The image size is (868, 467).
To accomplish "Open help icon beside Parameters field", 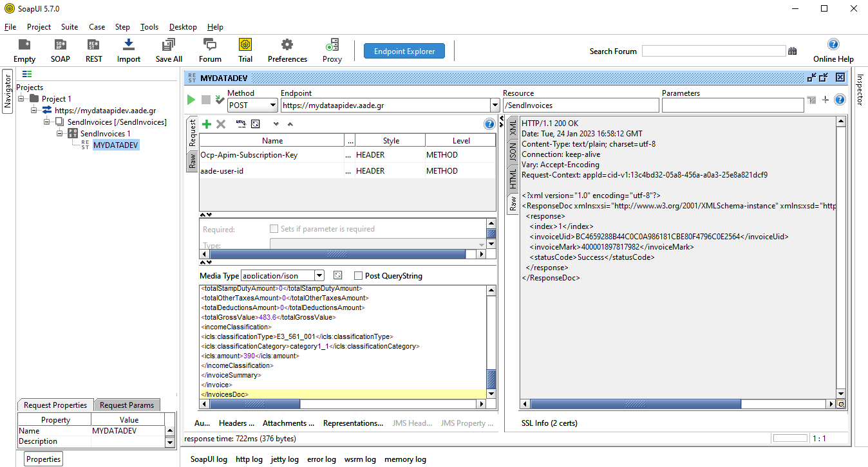I will (840, 100).
